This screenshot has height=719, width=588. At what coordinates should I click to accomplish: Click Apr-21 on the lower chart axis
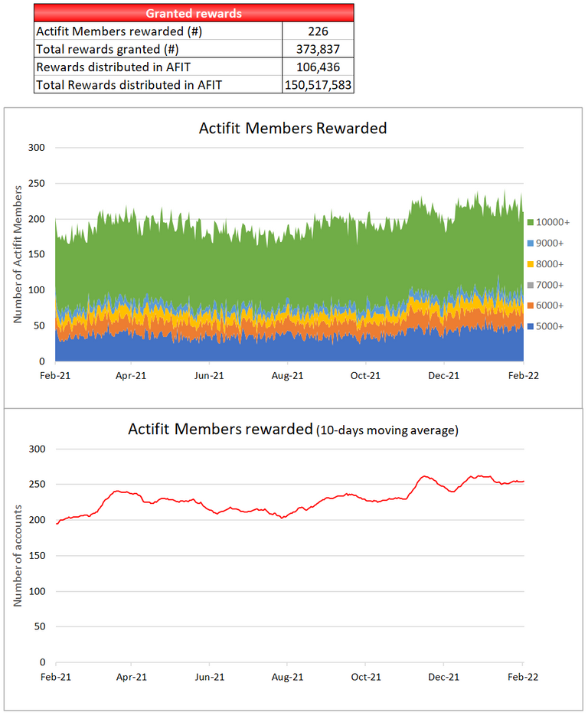click(131, 677)
